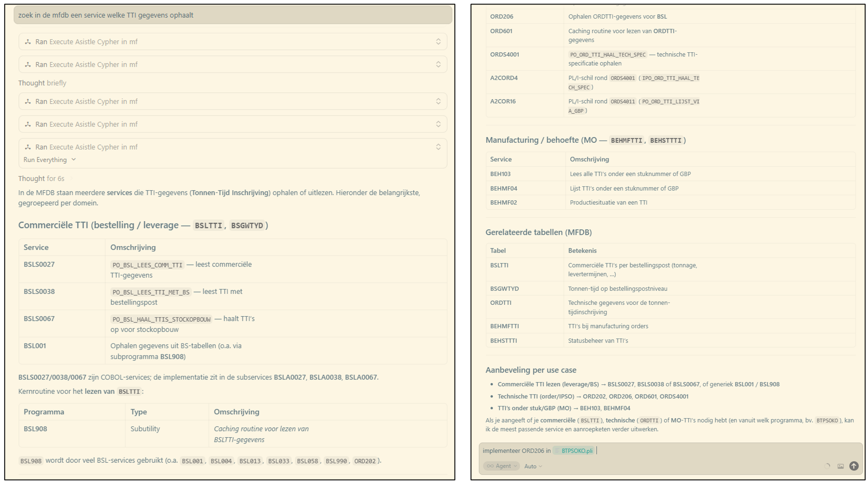Click the tool icon of the third Ran Execute Cypher row

(x=28, y=101)
